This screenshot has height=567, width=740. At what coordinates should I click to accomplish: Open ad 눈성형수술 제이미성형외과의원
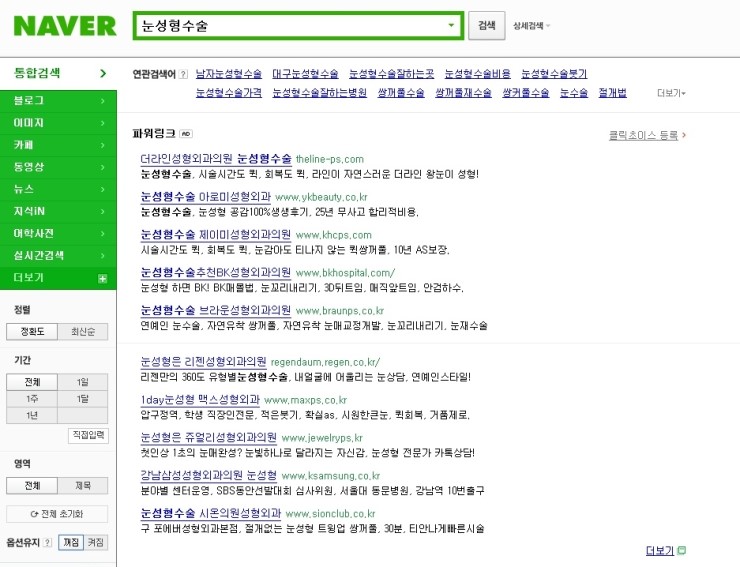point(216,234)
